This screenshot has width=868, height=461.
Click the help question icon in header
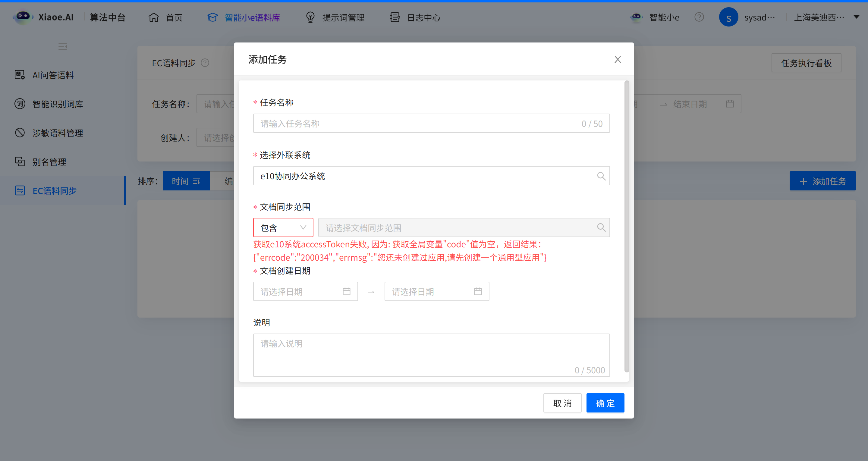(699, 17)
